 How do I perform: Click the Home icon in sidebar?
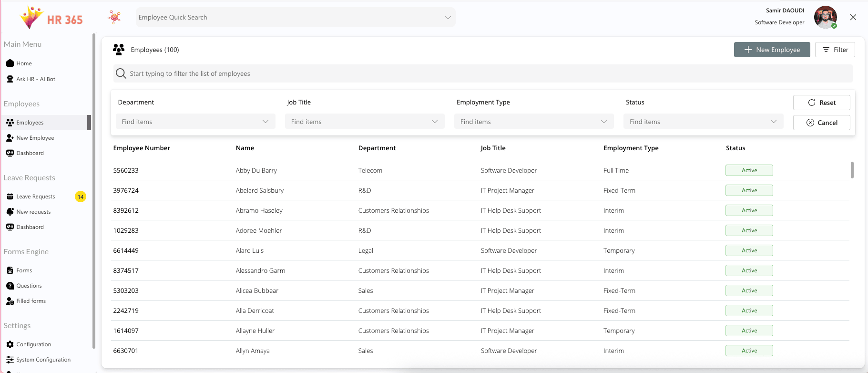click(10, 63)
